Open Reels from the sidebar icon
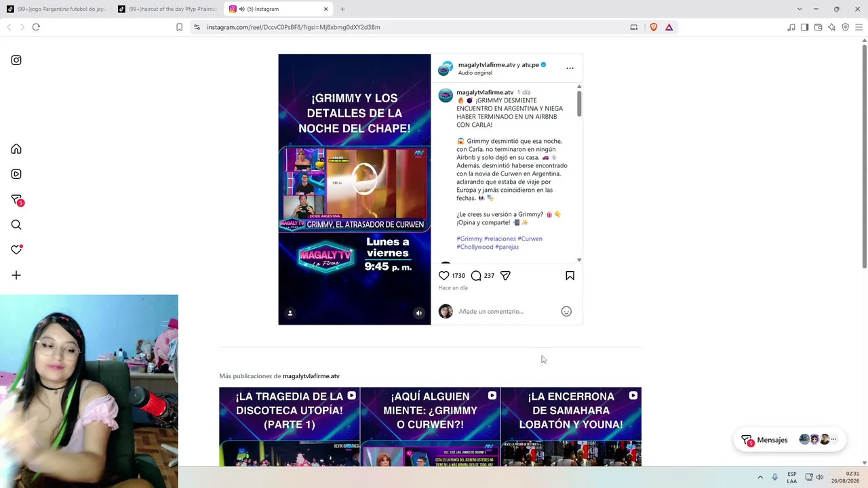This screenshot has height=488, width=868. (x=16, y=174)
